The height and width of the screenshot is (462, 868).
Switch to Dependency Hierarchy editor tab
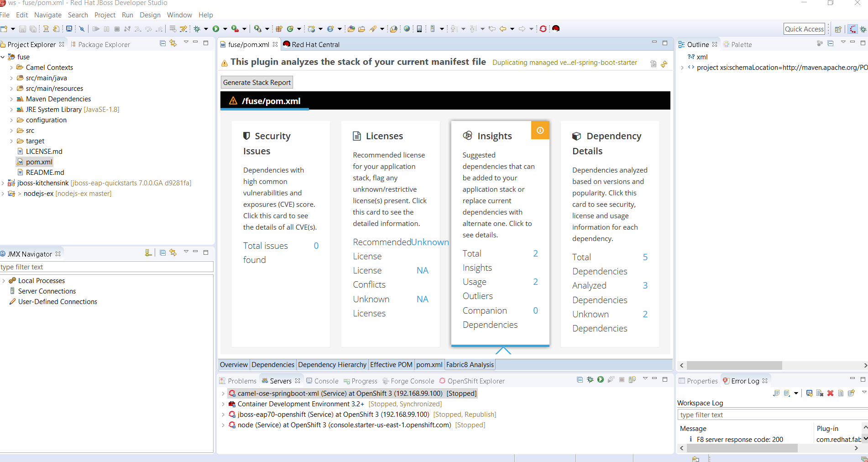pyautogui.click(x=332, y=365)
